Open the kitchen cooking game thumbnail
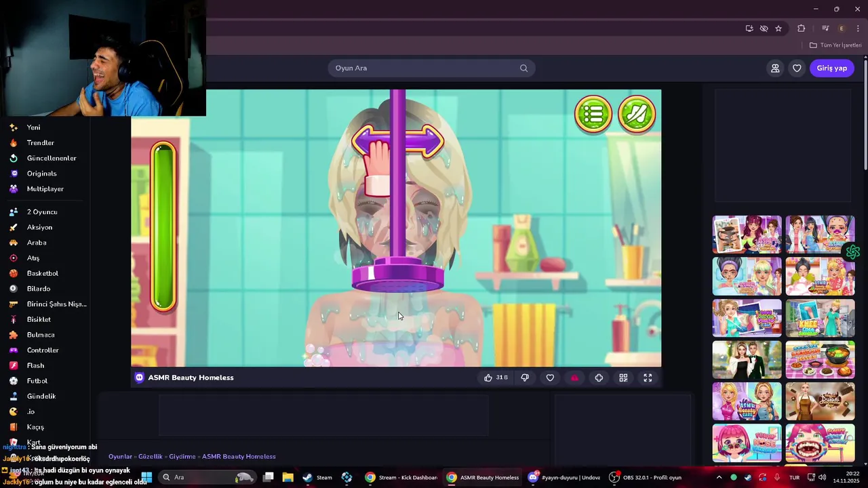 820,359
